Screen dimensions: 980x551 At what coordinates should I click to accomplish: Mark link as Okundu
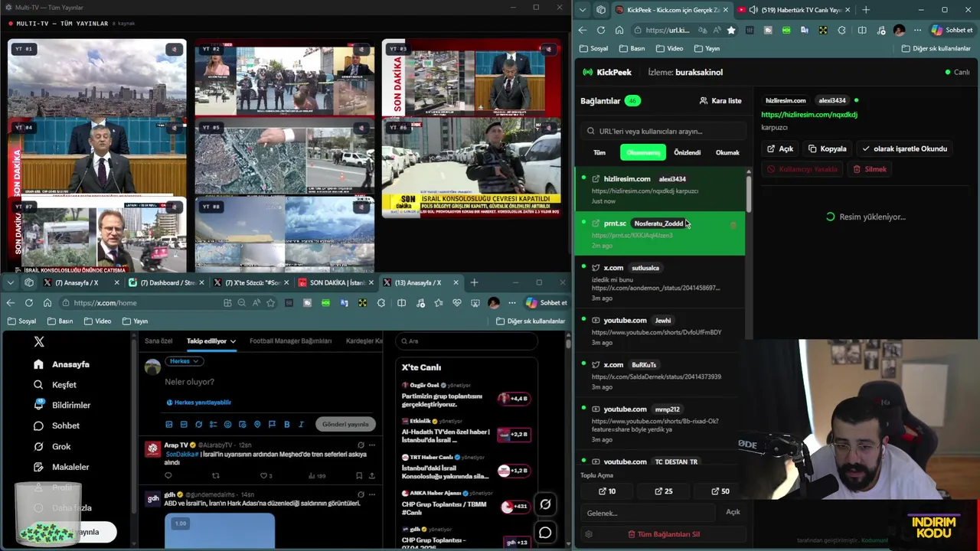904,148
